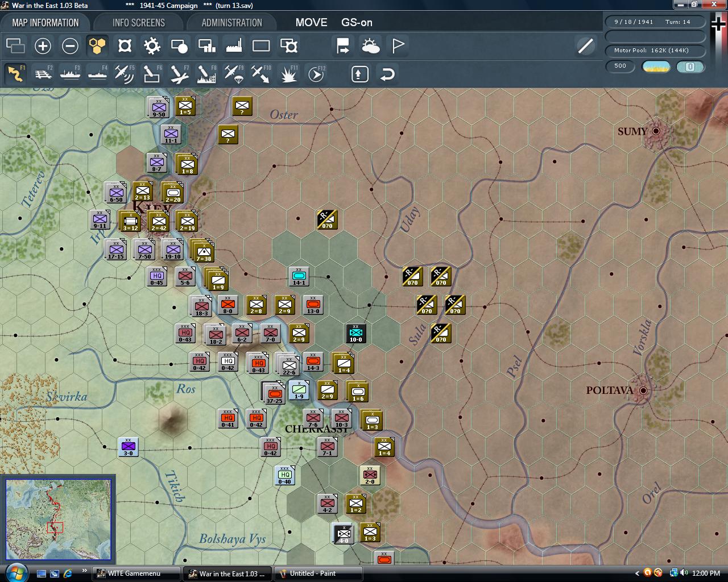Screen dimensions: 728x582
Task: Click the blue-yellow weather indicator pill
Action: point(656,66)
